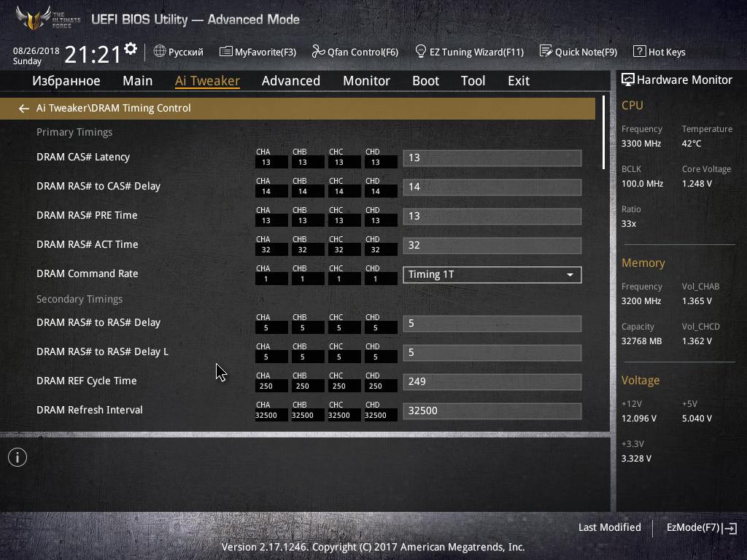Click the Timing 1T dropdown arrow
This screenshot has width=747, height=560.
click(570, 275)
